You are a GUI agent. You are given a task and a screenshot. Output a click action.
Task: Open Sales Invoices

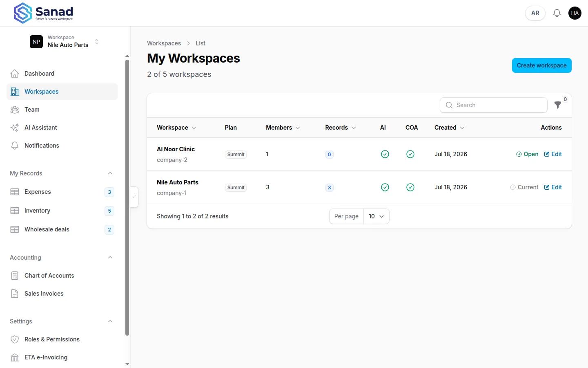62,294
